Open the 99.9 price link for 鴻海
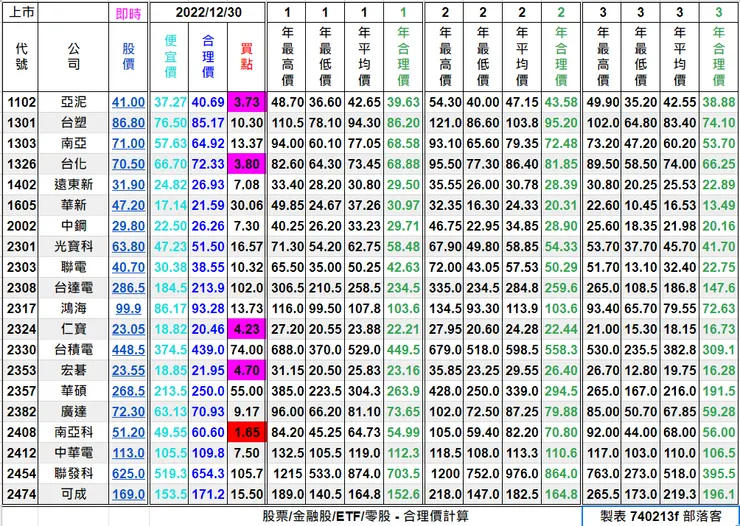The width and height of the screenshot is (740, 526). click(128, 309)
